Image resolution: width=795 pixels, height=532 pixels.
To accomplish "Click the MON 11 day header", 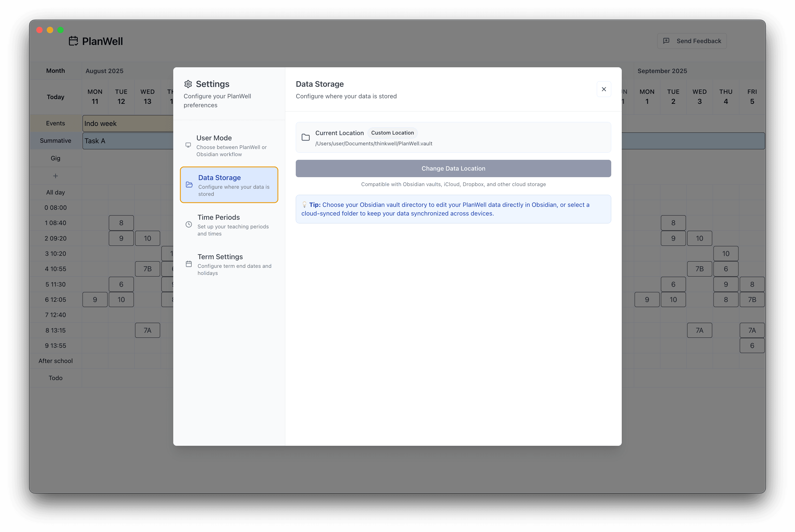I will (x=95, y=97).
